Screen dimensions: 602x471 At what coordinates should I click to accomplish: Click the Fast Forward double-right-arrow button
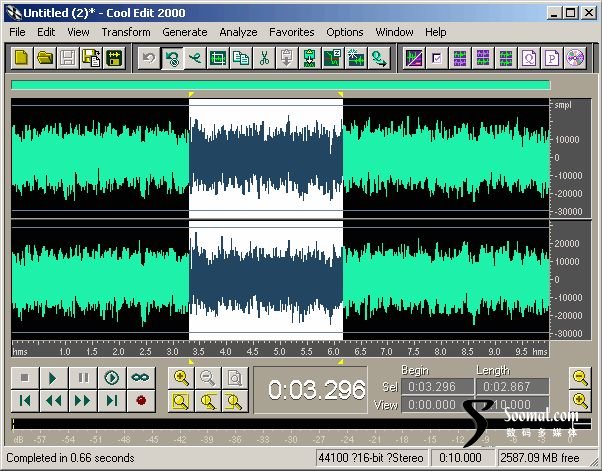[83, 401]
